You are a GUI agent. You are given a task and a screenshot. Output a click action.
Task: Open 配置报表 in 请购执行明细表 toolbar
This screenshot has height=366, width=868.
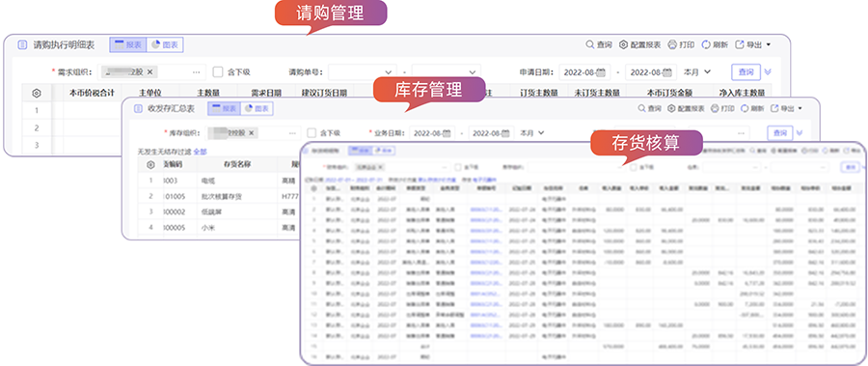point(640,45)
